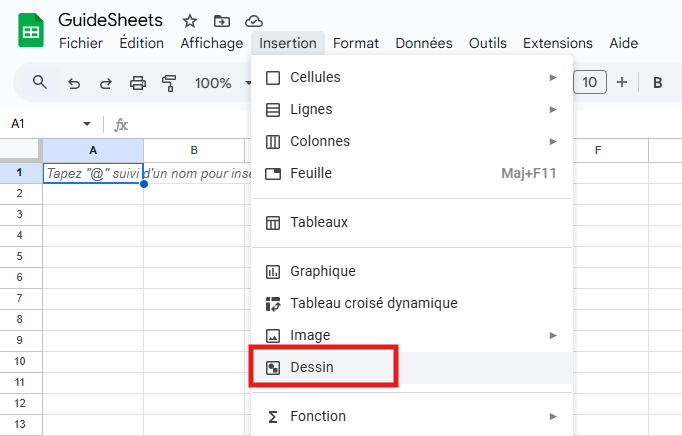Click the Google Sheets home logo

(31, 30)
